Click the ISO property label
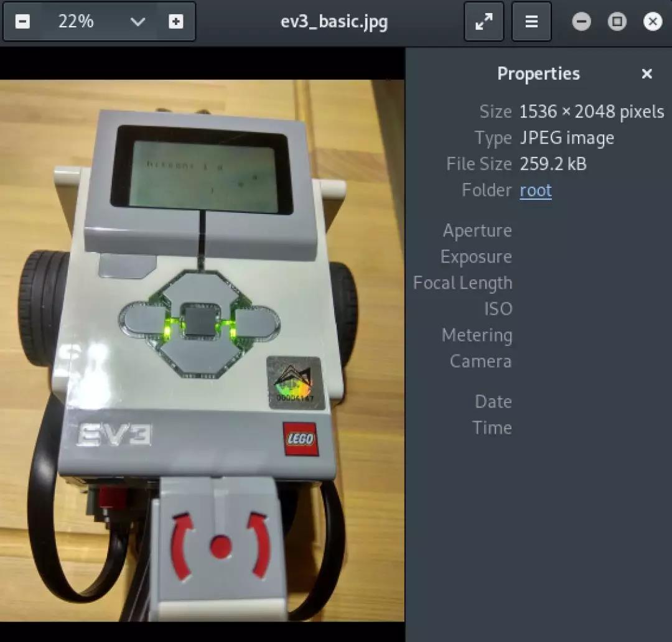Image resolution: width=672 pixels, height=642 pixels. coord(498,309)
